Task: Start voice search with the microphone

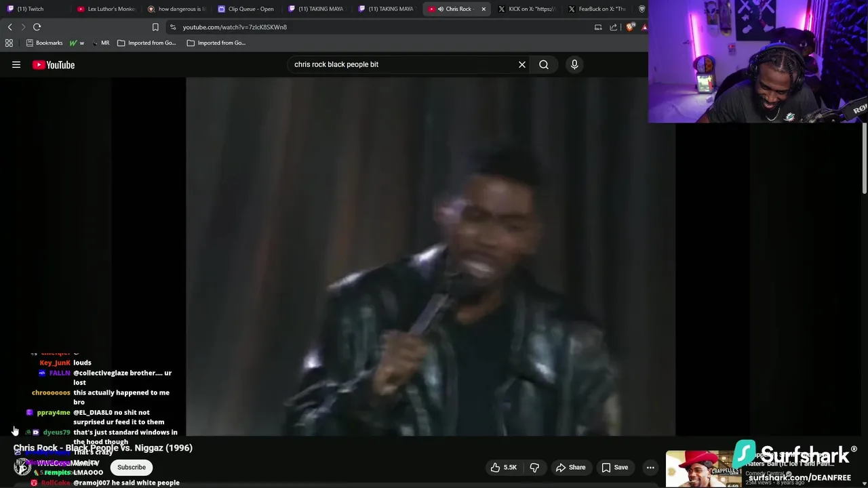Action: [574, 64]
